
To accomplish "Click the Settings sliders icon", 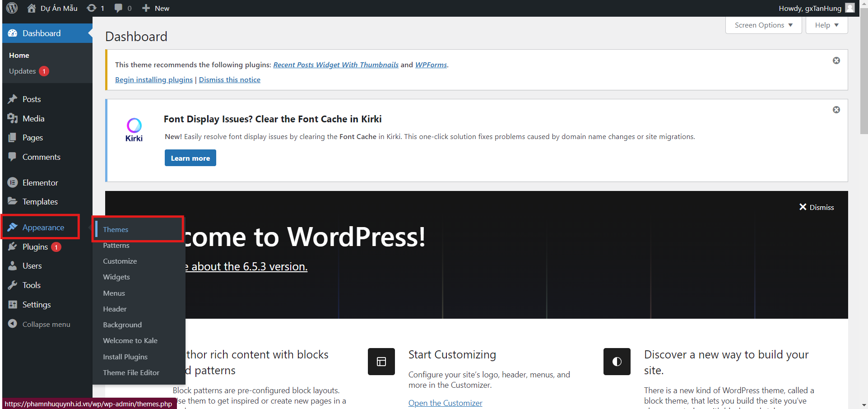I will 13,305.
